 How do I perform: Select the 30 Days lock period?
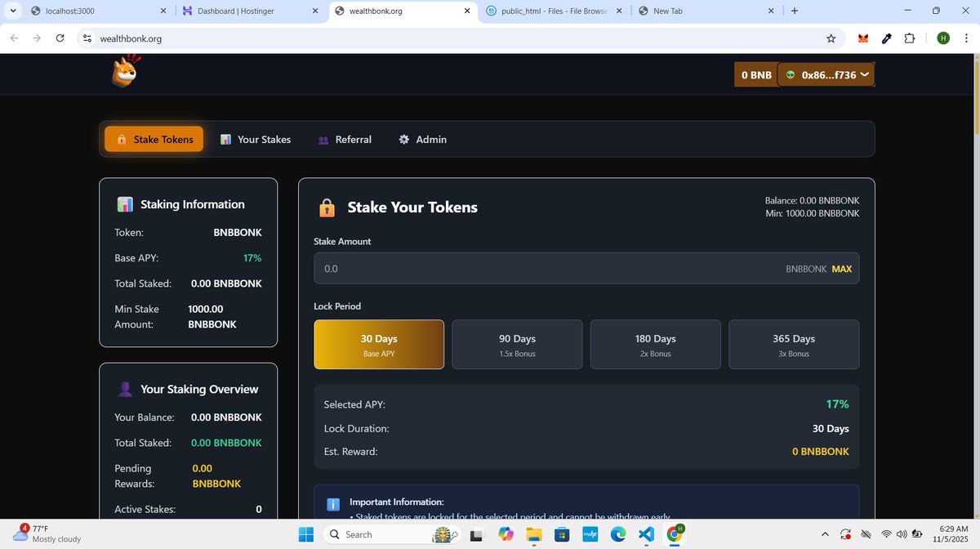[x=379, y=345]
